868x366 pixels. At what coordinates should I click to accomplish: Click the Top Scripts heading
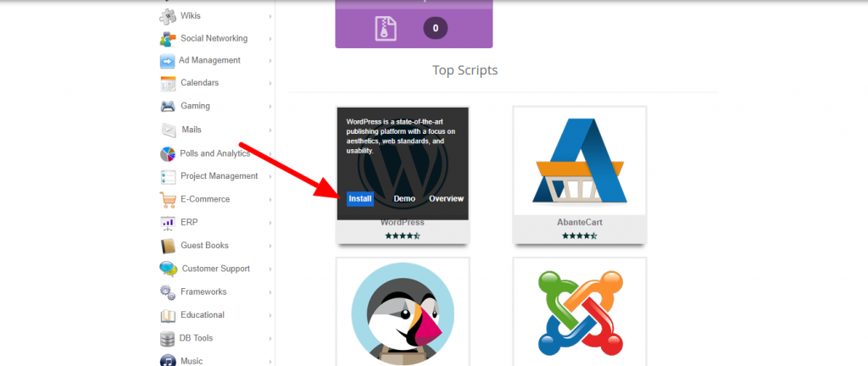[x=465, y=71]
